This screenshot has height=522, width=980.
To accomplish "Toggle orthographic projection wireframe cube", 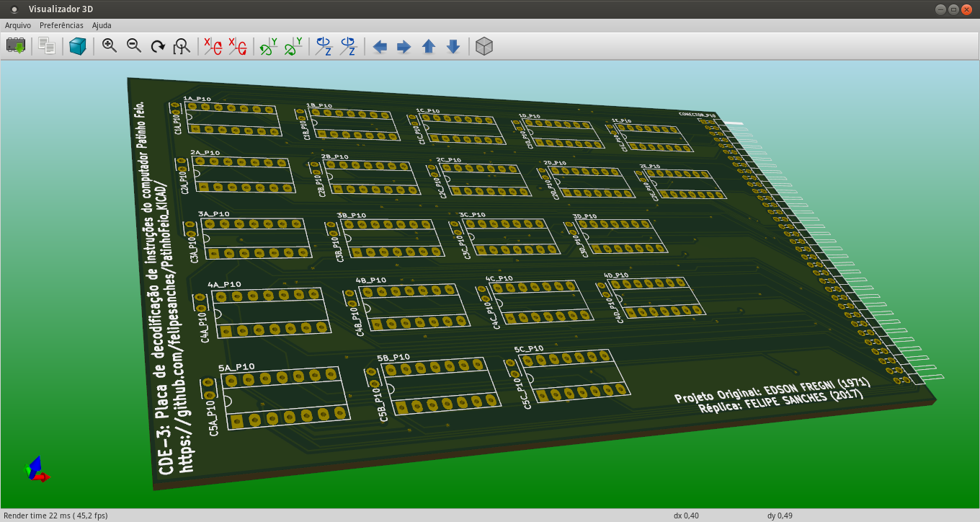I will coord(484,46).
